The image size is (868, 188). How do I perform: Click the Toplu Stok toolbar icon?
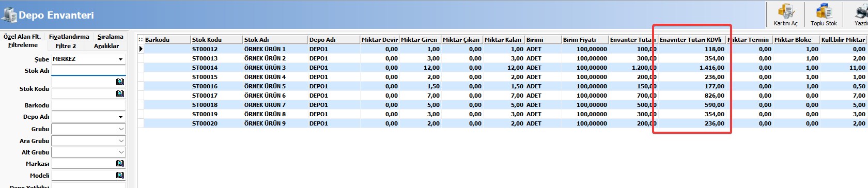(x=824, y=14)
